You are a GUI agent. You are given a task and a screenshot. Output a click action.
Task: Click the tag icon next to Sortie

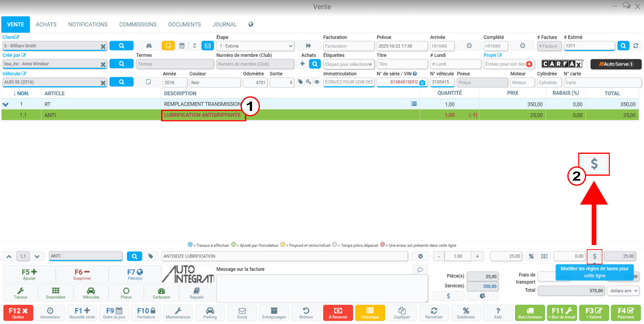(300, 82)
